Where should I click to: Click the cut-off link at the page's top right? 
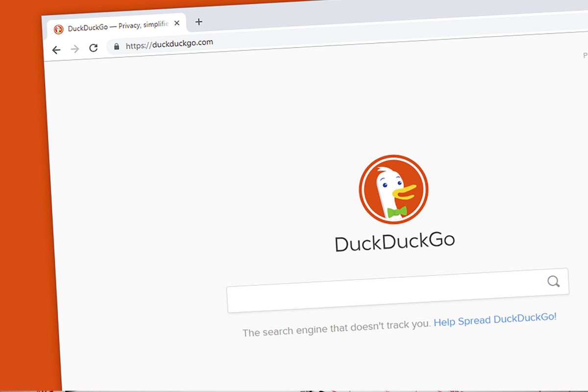(x=585, y=56)
